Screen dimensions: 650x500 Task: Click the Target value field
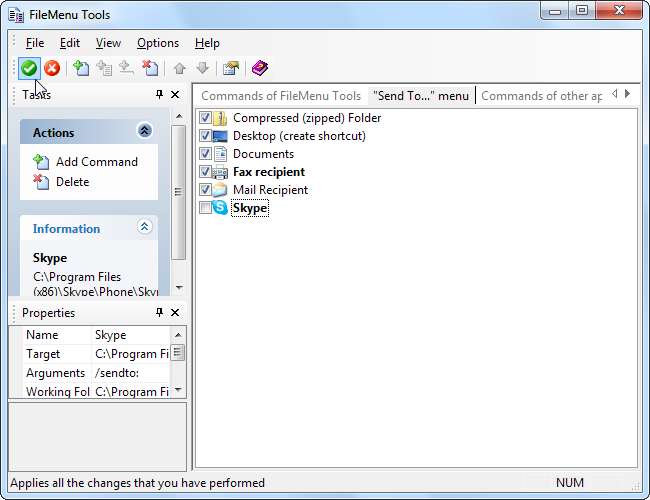[130, 354]
